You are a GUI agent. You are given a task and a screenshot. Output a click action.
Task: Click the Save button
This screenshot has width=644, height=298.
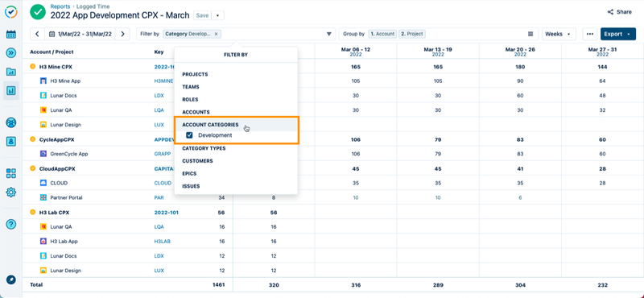[202, 15]
